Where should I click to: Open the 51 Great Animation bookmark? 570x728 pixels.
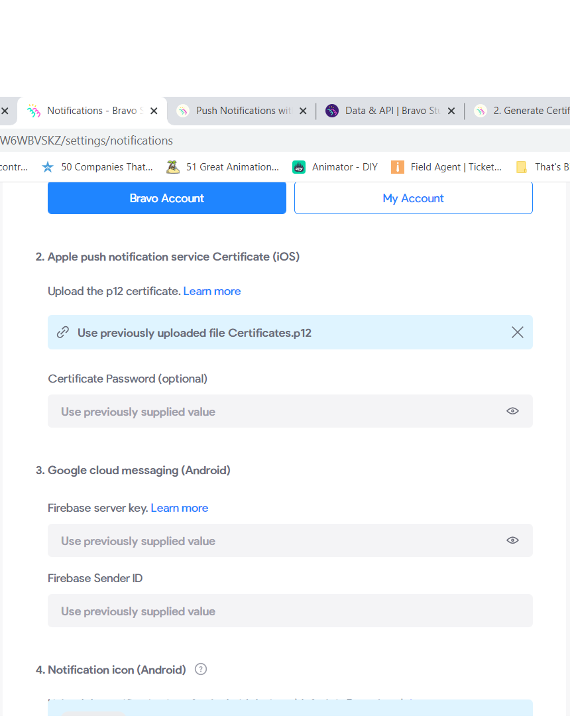point(223,167)
